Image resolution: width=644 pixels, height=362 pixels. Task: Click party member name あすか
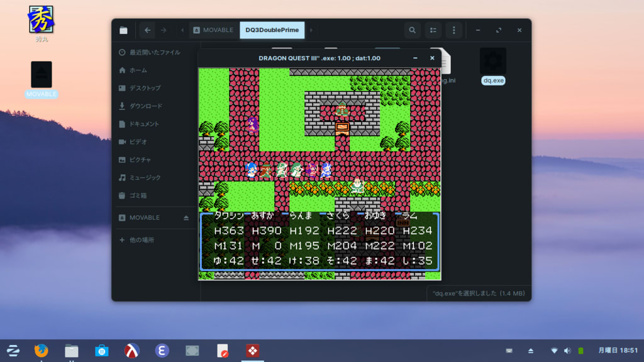tap(262, 216)
